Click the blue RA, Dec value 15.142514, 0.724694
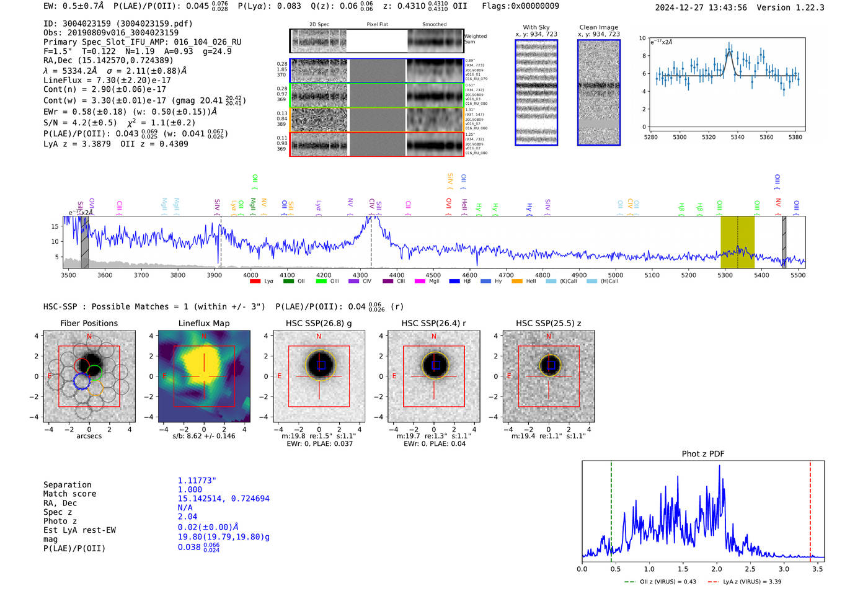 (224, 499)
